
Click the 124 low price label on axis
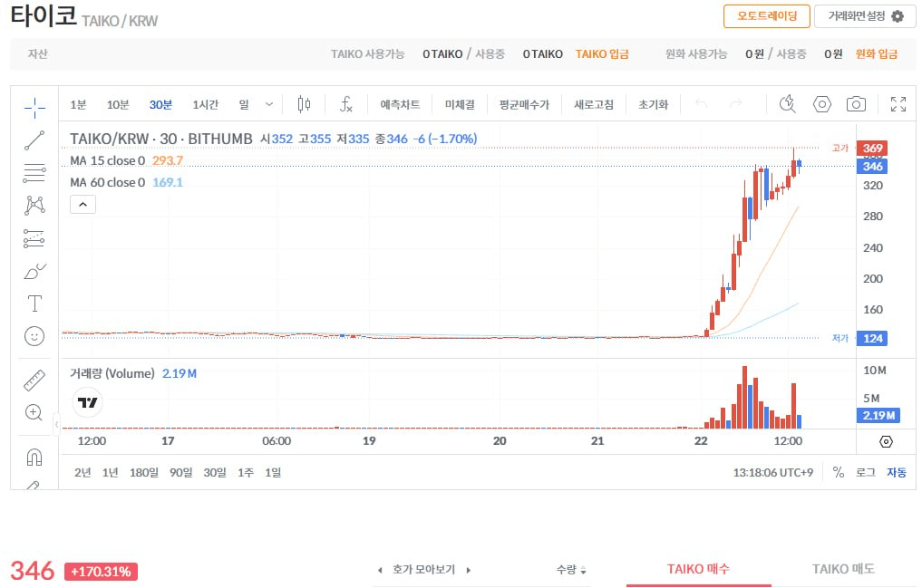coord(873,338)
